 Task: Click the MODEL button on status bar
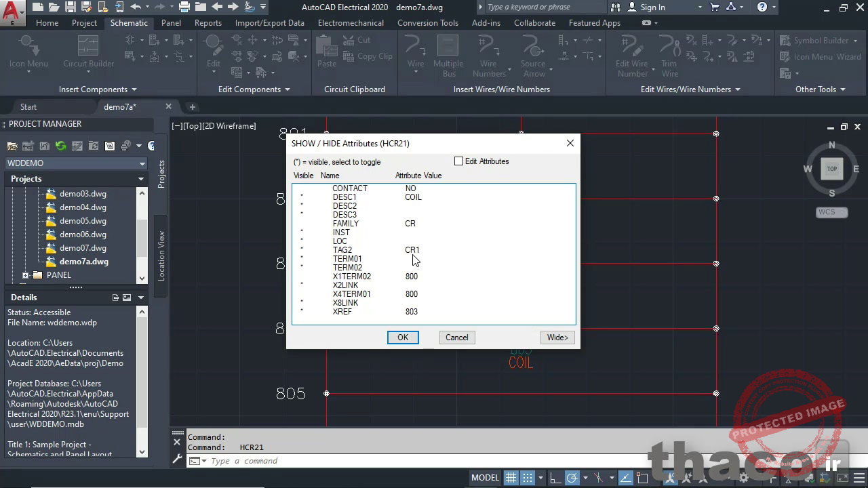pyautogui.click(x=485, y=477)
